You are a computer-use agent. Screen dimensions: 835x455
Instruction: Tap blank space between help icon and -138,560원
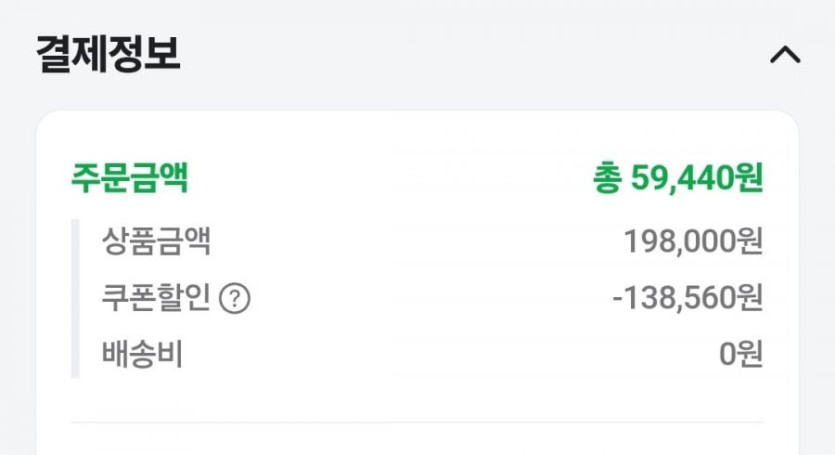coord(430,298)
